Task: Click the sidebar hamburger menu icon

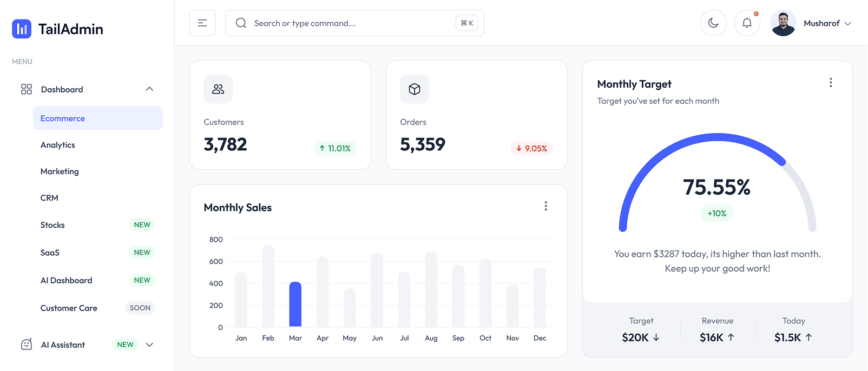Action: 202,23
